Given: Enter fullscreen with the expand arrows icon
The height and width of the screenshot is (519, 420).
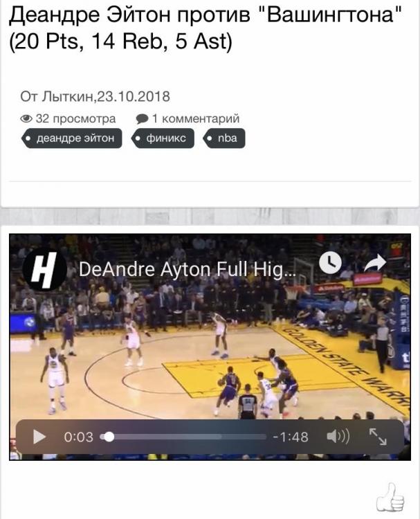Looking at the screenshot, I should click(378, 437).
